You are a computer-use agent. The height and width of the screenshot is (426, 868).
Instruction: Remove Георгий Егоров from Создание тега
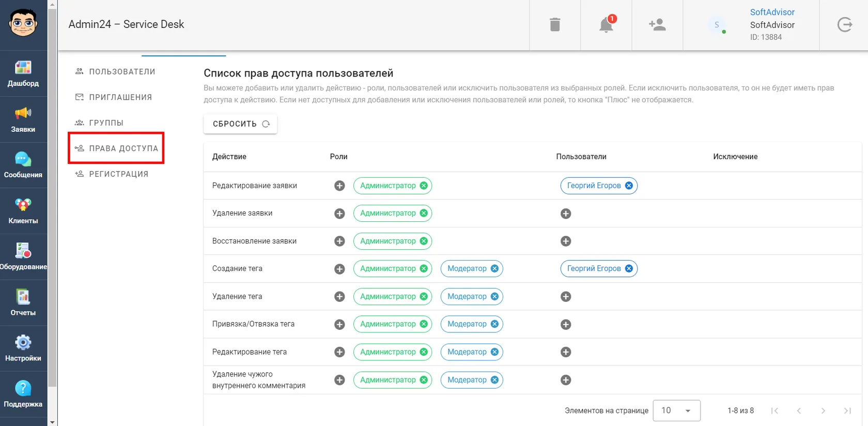pyautogui.click(x=629, y=268)
